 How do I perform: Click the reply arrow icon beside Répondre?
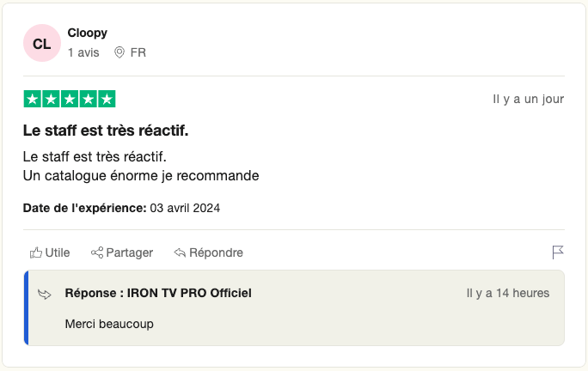[x=180, y=252]
